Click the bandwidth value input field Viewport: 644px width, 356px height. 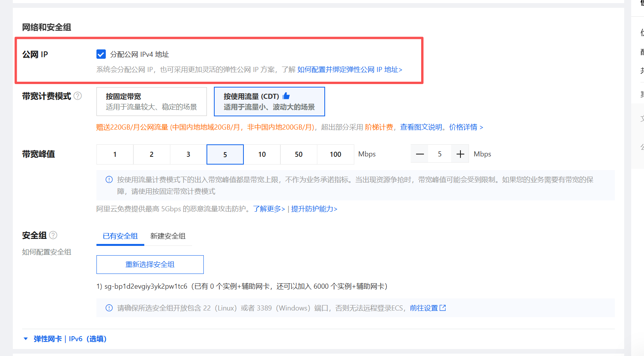click(x=440, y=154)
